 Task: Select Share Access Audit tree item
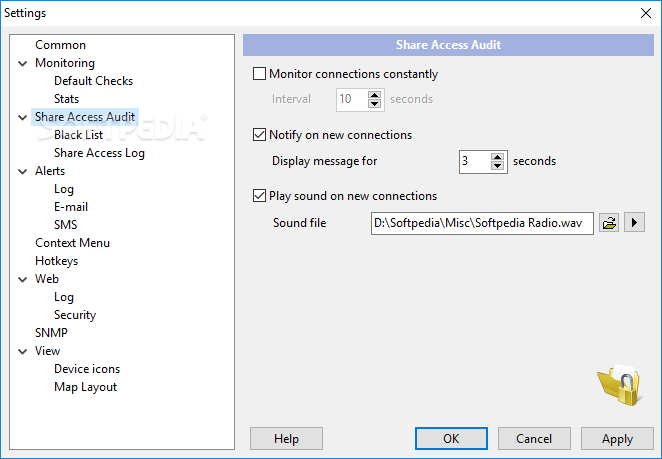click(85, 117)
